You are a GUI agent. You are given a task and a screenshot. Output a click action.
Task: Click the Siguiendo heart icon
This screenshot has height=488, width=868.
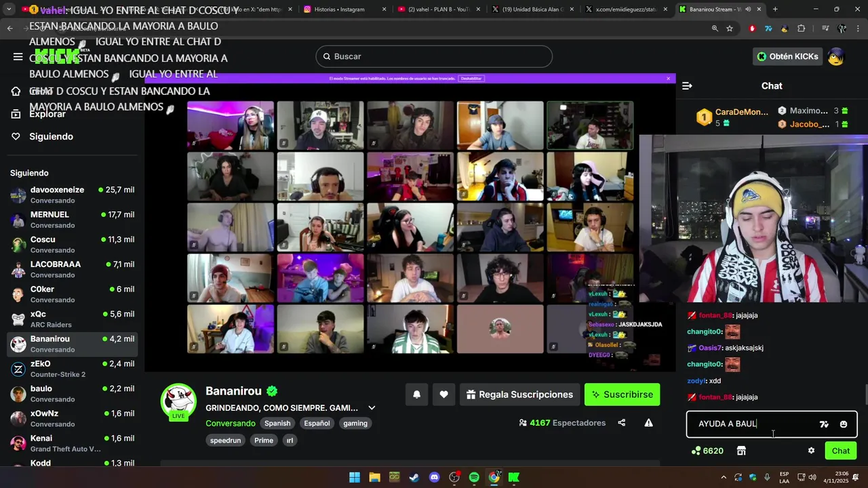tap(16, 136)
